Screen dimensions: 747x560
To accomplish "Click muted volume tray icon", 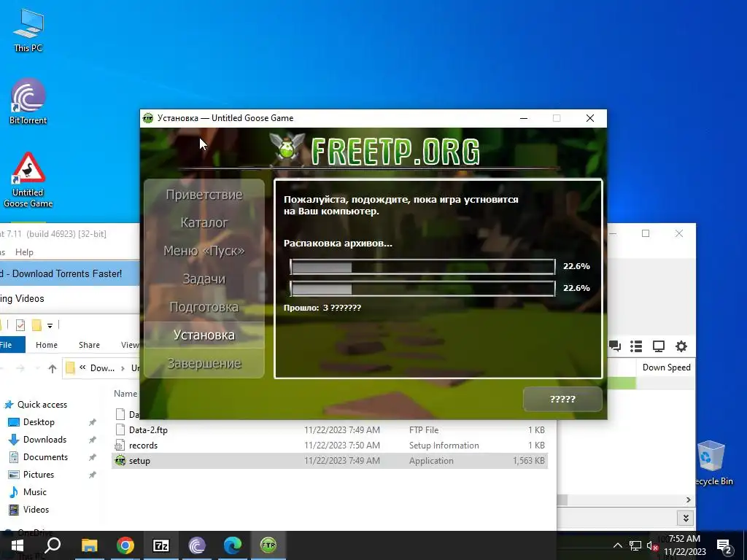I will (x=652, y=545).
